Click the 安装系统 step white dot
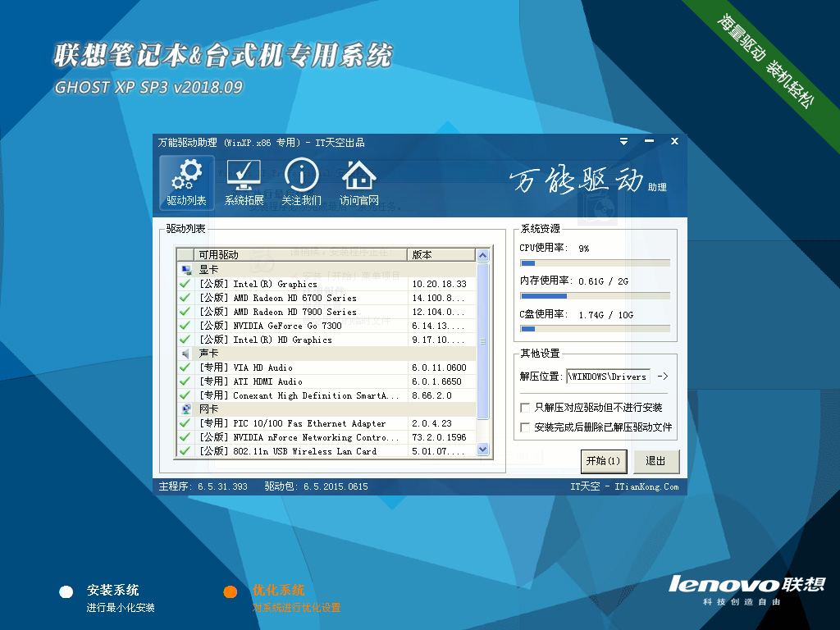The width and height of the screenshot is (840, 630). pyautogui.click(x=66, y=592)
